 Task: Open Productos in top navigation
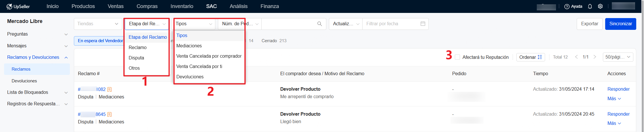(x=83, y=6)
